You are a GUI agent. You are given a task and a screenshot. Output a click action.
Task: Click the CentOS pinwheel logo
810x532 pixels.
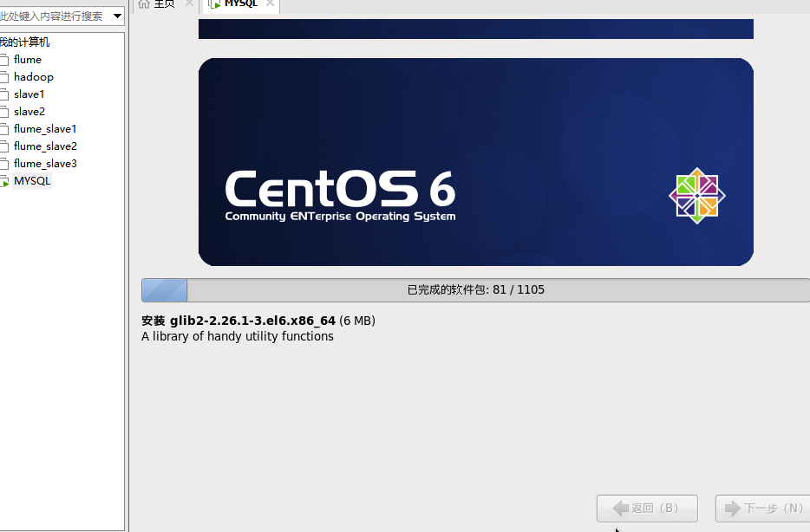coord(697,196)
